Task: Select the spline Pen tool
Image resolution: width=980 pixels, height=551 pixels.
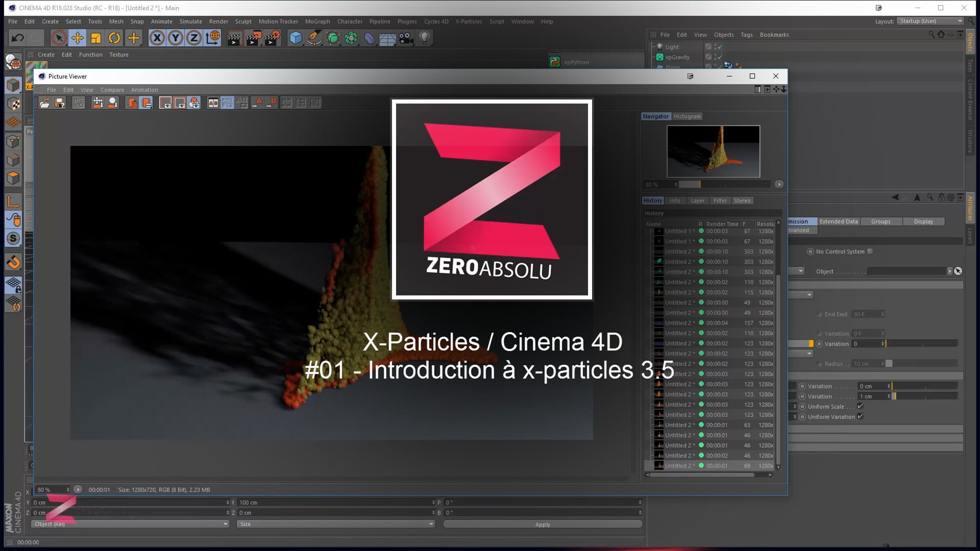Action: tap(314, 38)
